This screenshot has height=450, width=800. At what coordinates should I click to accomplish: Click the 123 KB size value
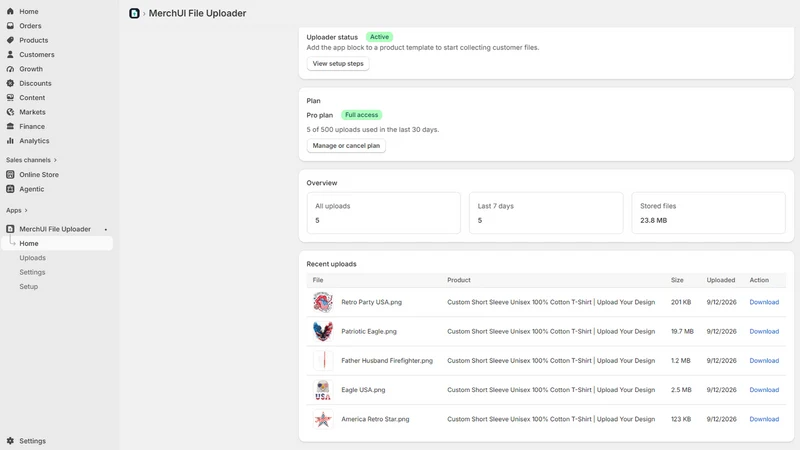click(681, 419)
